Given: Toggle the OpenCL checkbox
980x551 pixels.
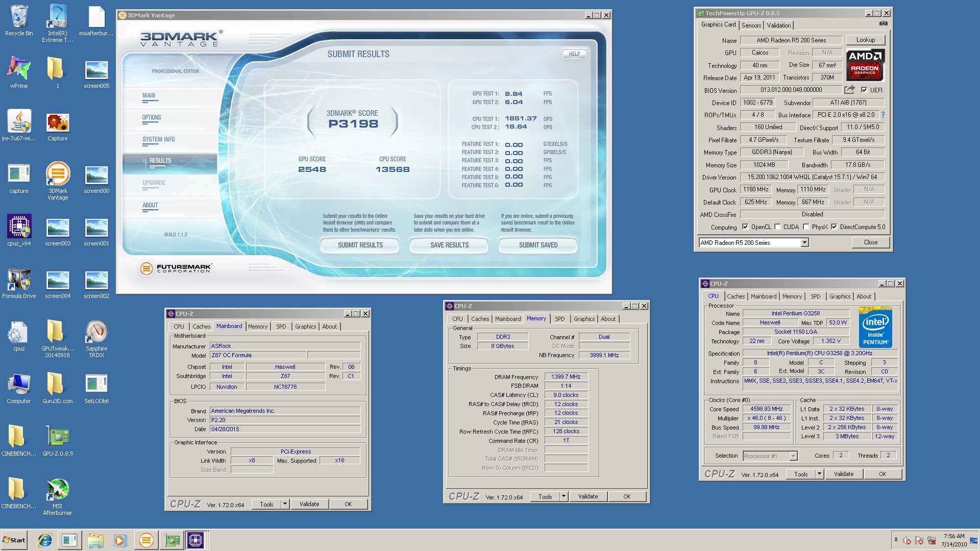Looking at the screenshot, I should (745, 227).
